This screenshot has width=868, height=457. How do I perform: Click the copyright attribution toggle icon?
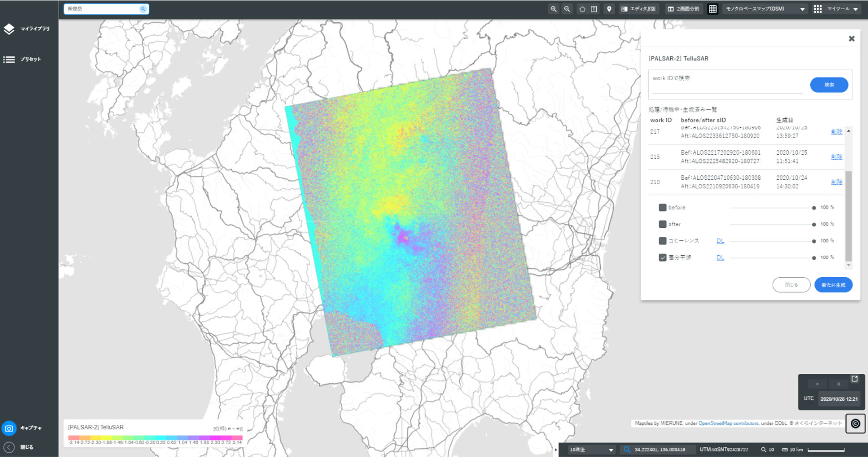pyautogui.click(x=855, y=424)
